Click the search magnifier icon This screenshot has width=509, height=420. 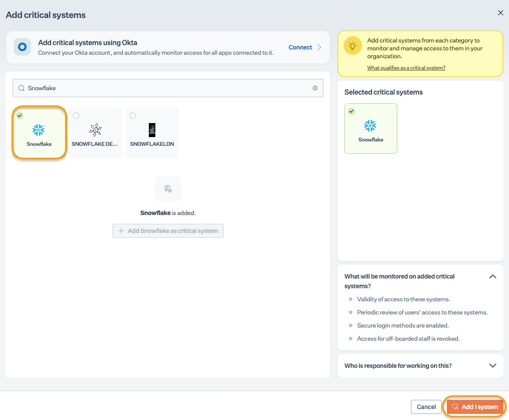21,88
